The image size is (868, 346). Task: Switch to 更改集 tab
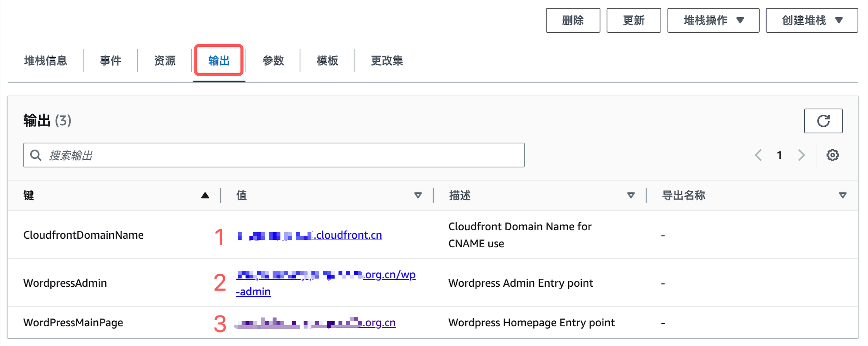point(387,61)
